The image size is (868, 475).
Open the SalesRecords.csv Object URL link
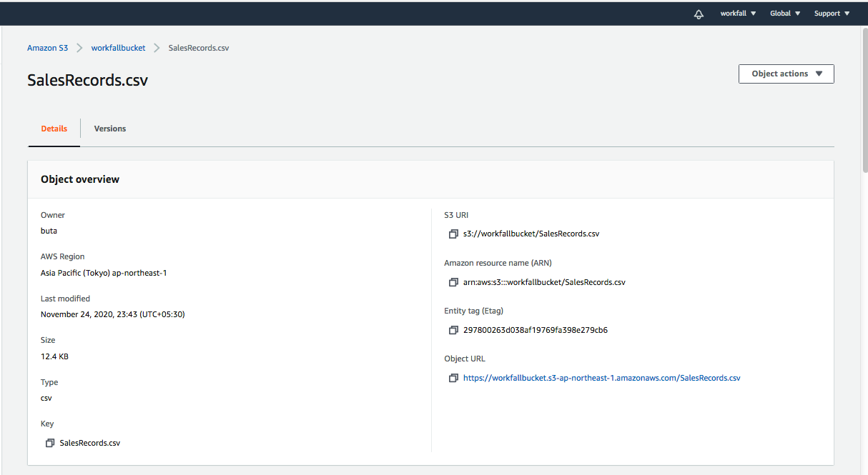[602, 378]
